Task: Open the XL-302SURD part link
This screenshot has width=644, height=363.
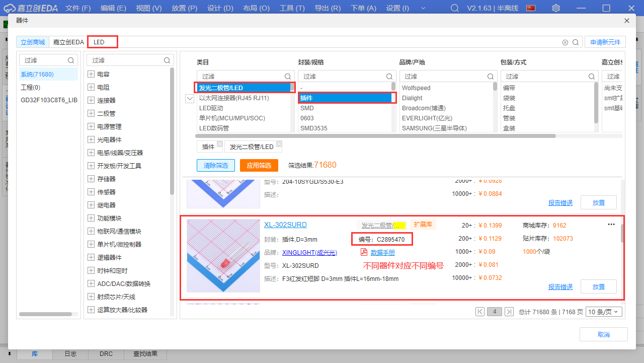Action: pos(285,225)
